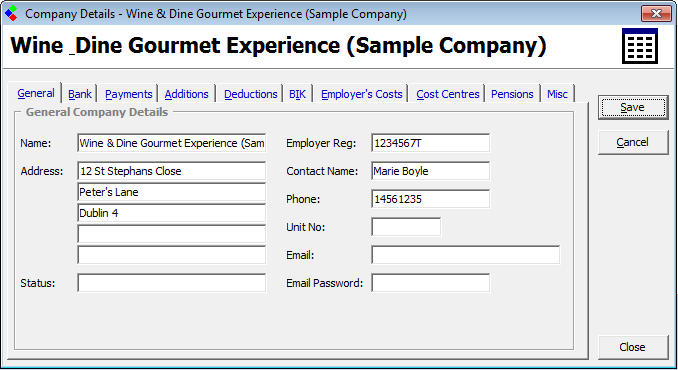This screenshot has height=370, width=678.
Task: Click the 'Status:' label
Action: (38, 283)
